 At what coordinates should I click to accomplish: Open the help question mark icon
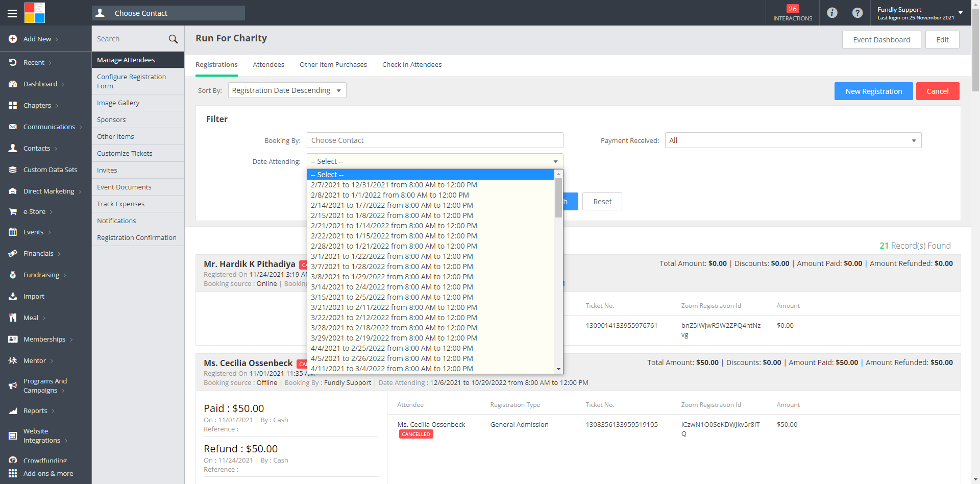[857, 13]
